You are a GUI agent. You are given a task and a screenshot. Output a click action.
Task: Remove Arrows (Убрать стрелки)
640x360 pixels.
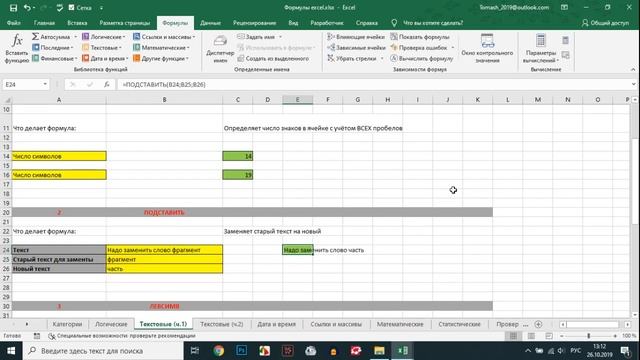pyautogui.click(x=352, y=58)
